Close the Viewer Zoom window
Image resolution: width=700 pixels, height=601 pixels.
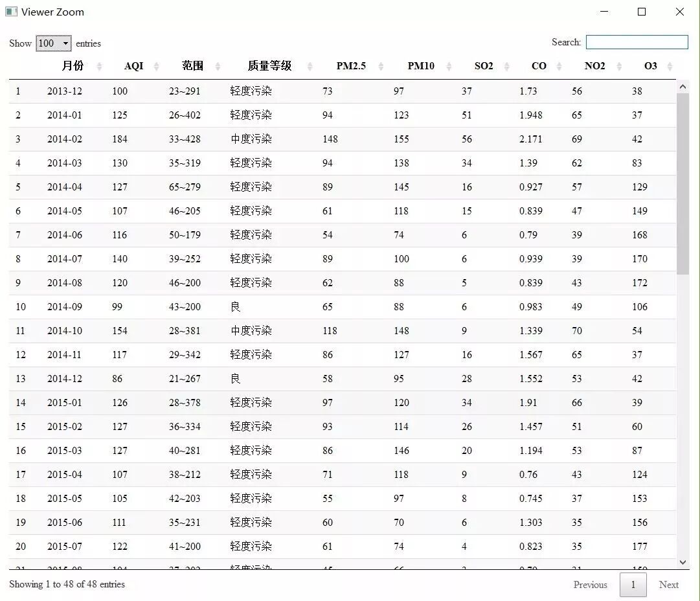point(679,12)
